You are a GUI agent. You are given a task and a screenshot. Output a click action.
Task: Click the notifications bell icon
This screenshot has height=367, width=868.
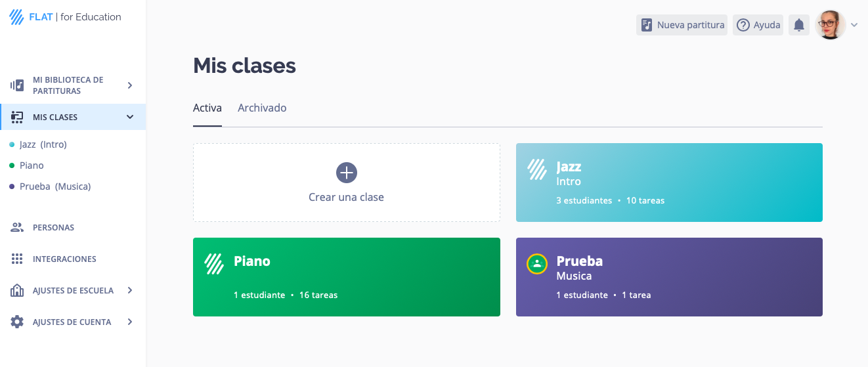(799, 25)
